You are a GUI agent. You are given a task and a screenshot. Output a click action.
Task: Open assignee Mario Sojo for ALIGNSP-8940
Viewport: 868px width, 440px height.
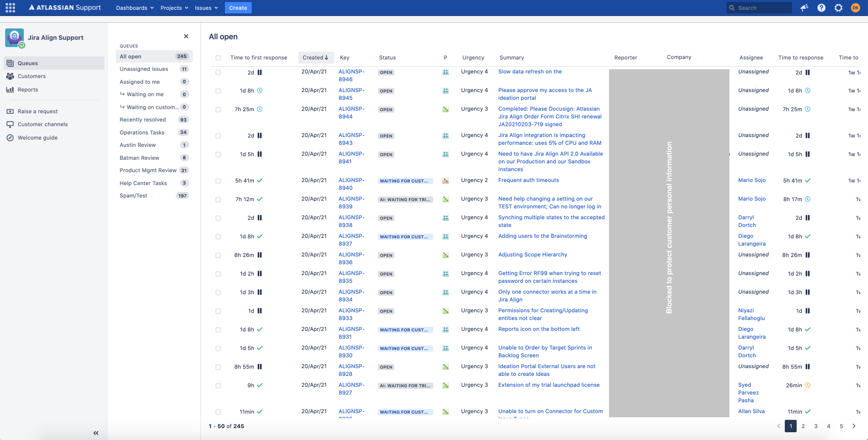coord(752,180)
